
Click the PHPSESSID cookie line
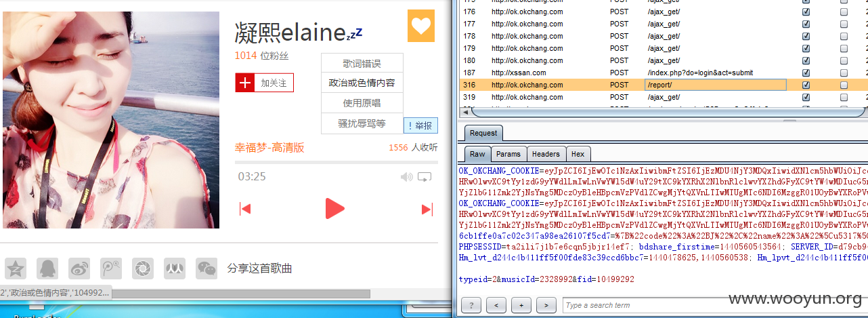click(663, 247)
